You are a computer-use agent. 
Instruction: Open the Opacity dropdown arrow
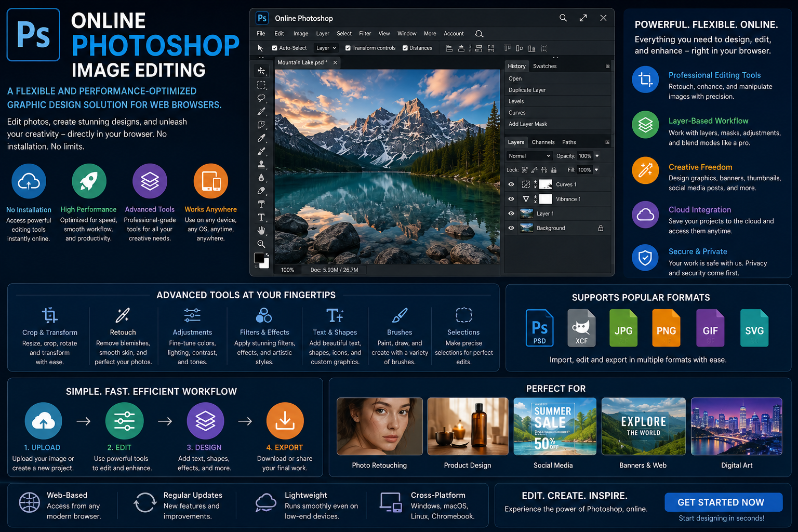click(x=597, y=156)
